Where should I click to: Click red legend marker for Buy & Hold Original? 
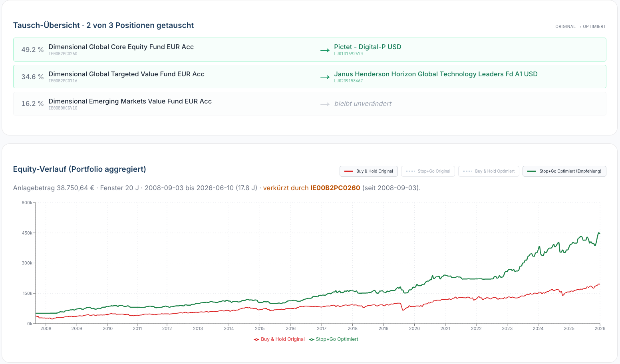[x=256, y=339]
